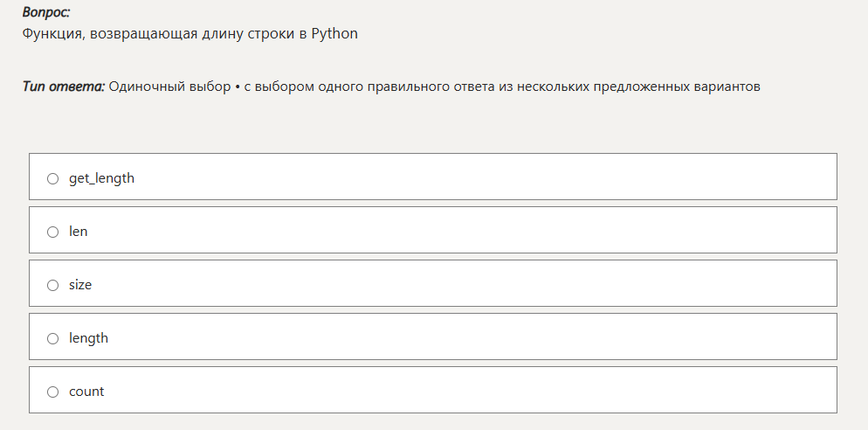Click empty area of len answer row
This screenshot has width=868, height=430.
coord(480,231)
